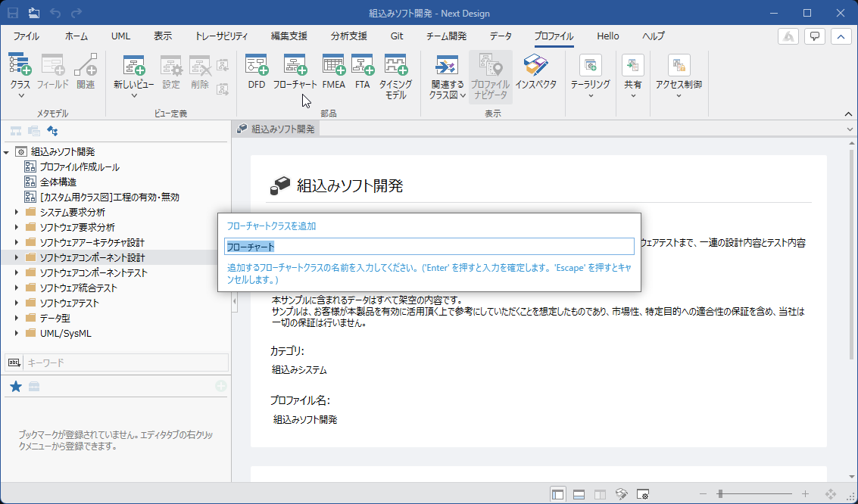Click the Save icon in title bar
This screenshot has height=504, width=858.
coord(12,13)
